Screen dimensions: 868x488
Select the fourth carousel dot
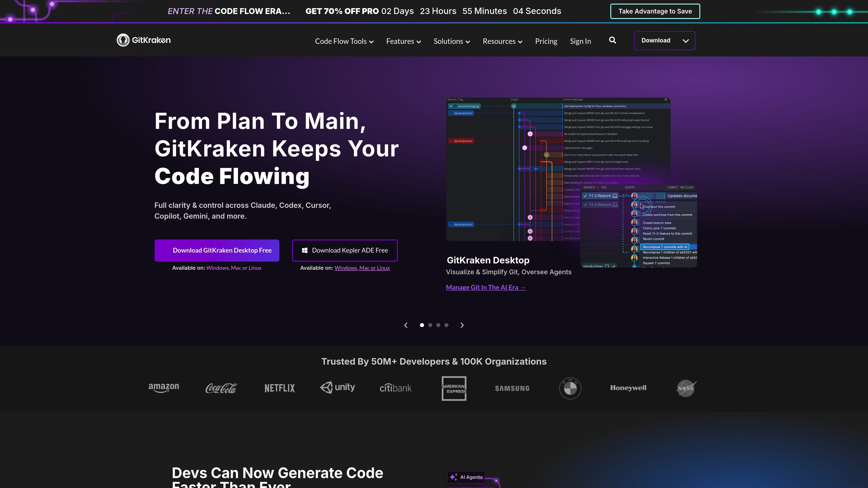[x=446, y=325]
